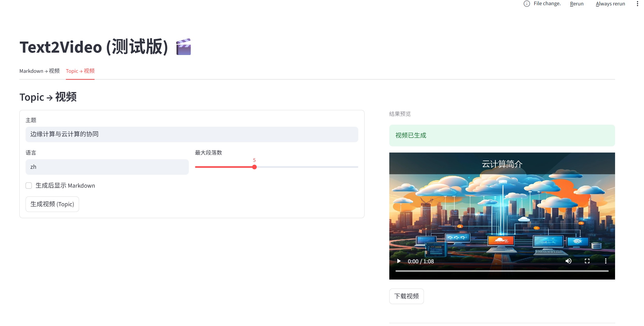Viewport: 644px width, 326px height.
Task: Switch to Markdown → 视频 tab
Action: 40,71
